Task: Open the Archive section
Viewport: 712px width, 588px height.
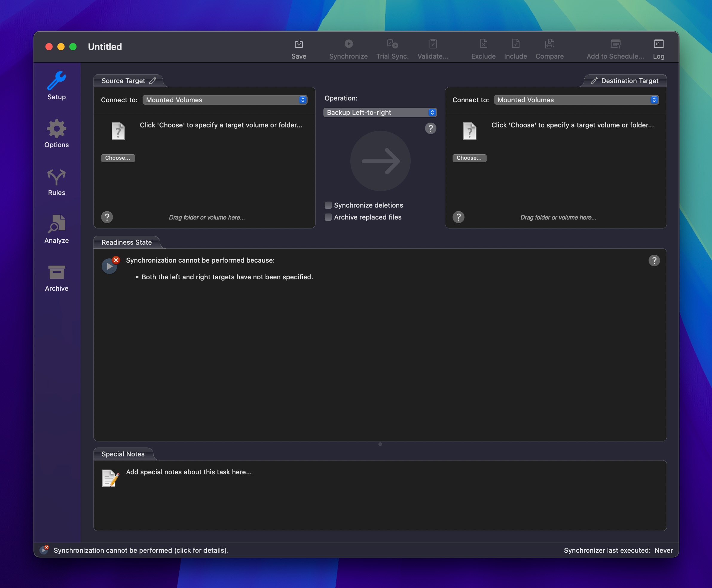Action: (56, 277)
